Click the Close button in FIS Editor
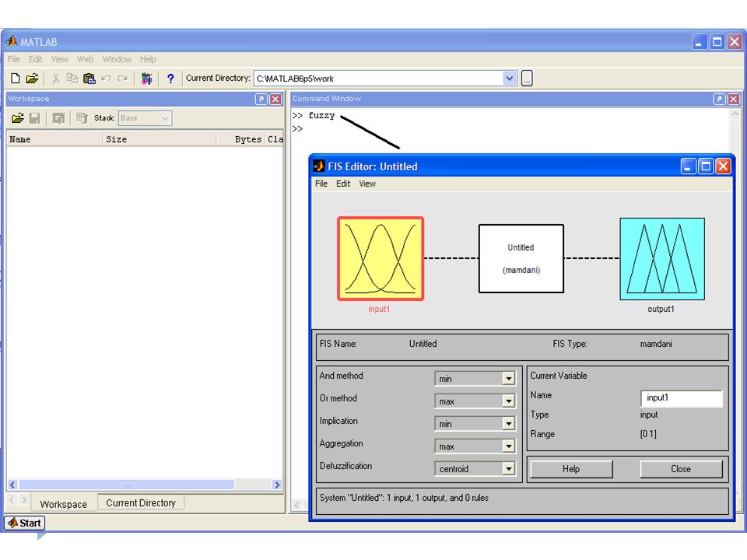This screenshot has height=560, width=747. point(681,469)
